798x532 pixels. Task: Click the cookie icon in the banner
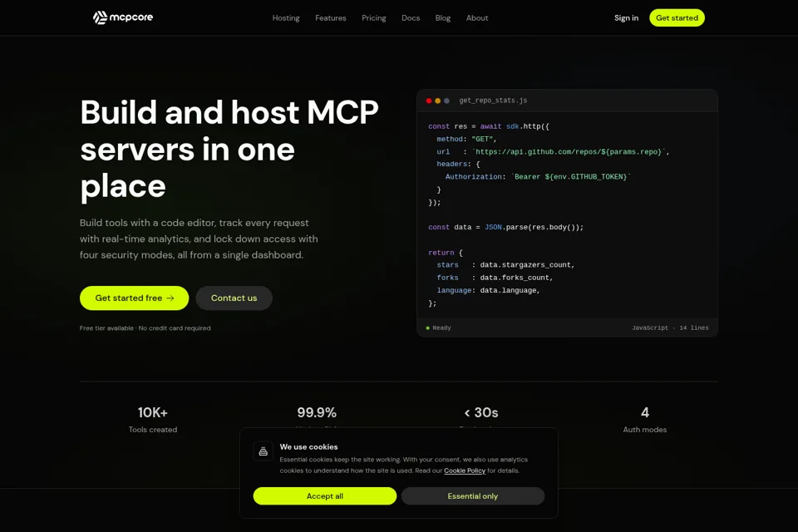[264, 451]
